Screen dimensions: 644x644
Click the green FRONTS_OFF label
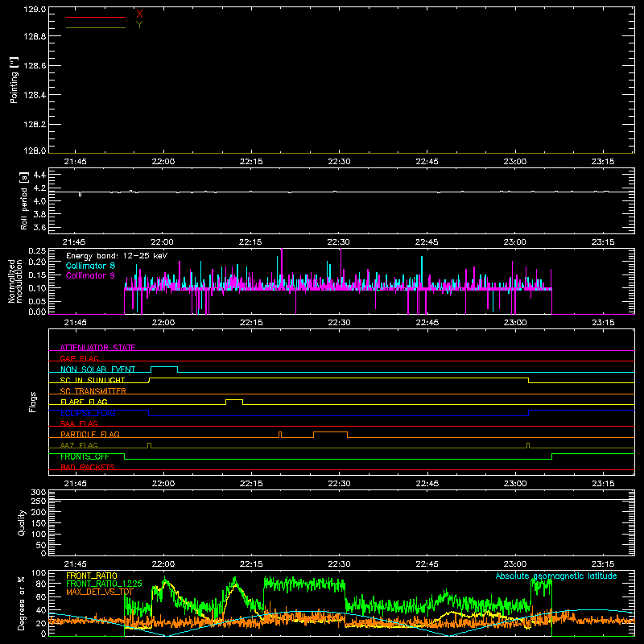coord(85,456)
